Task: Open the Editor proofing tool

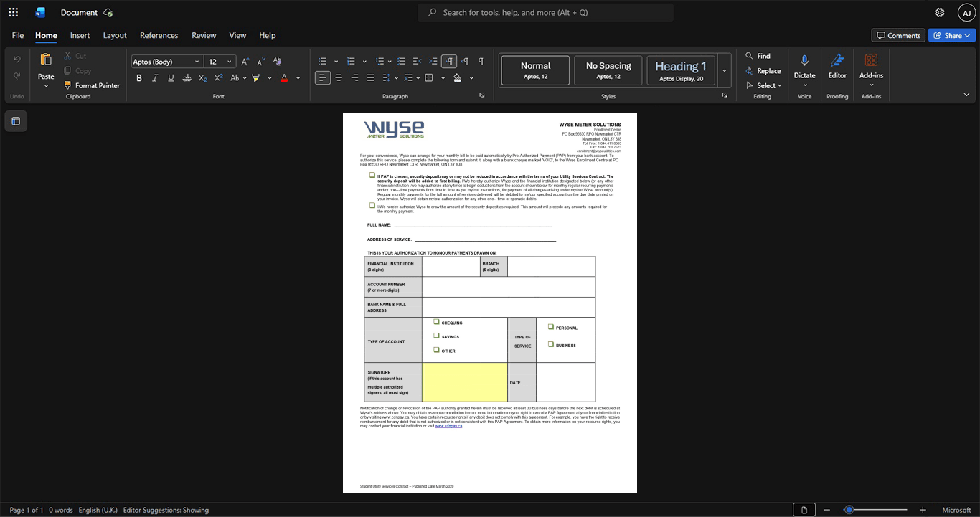Action: point(837,67)
